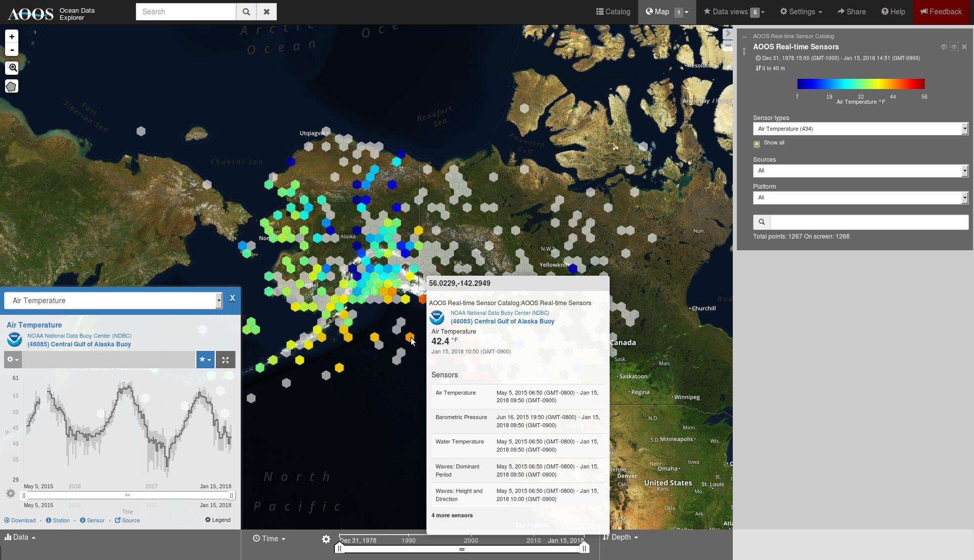Open the Sensor types dropdown
The image size is (974, 560).
[861, 129]
